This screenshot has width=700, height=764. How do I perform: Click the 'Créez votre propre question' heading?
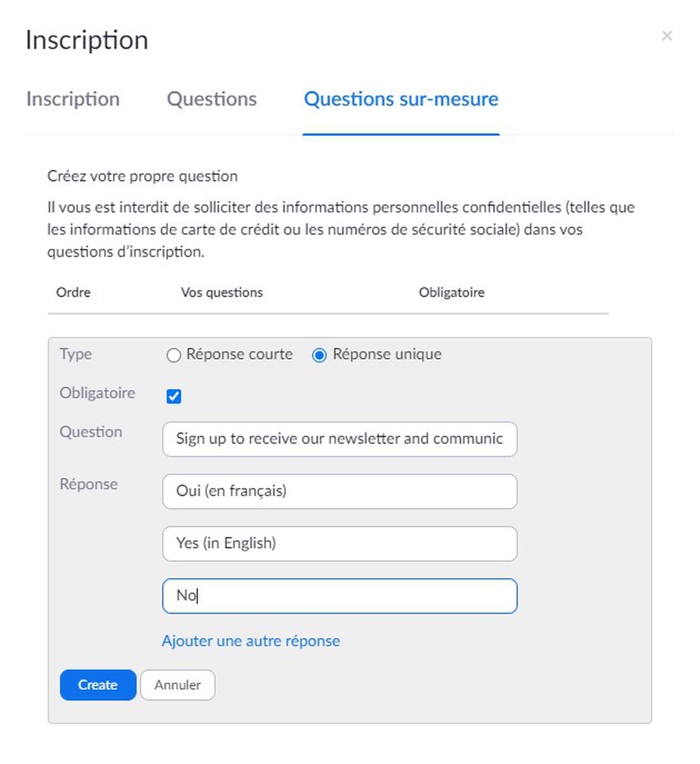pos(143,176)
